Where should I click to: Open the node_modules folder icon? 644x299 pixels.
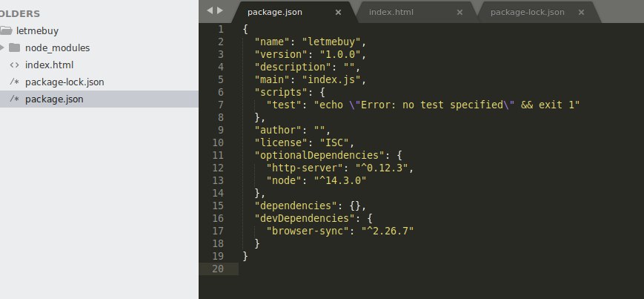[14, 47]
